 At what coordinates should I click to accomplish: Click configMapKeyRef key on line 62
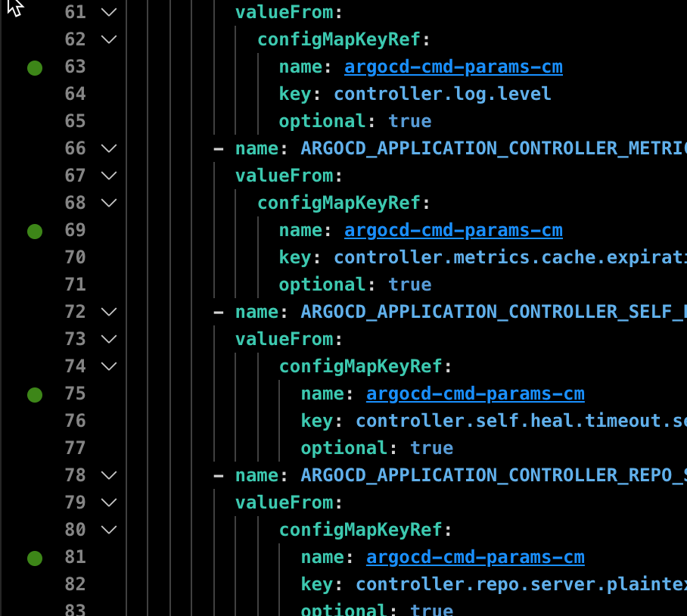pyautogui.click(x=339, y=40)
